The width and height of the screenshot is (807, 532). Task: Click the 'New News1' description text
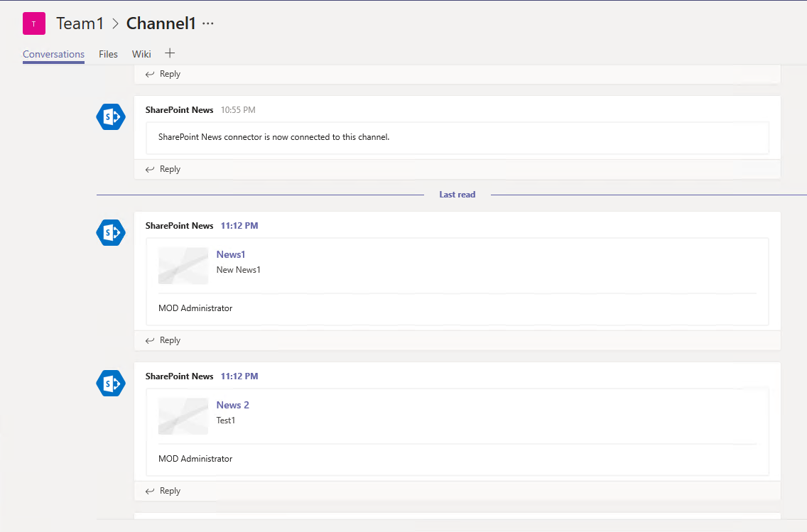point(238,270)
